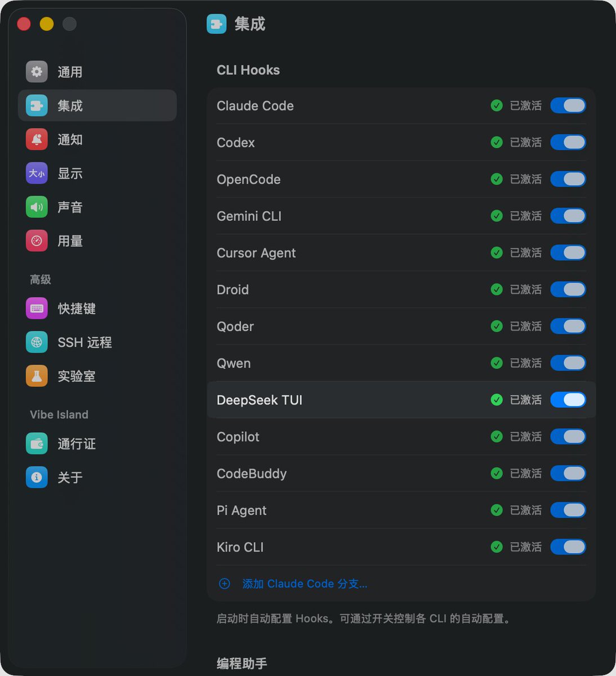Toggle the Cursor Agent switch
Image resolution: width=616 pixels, height=676 pixels.
[568, 252]
